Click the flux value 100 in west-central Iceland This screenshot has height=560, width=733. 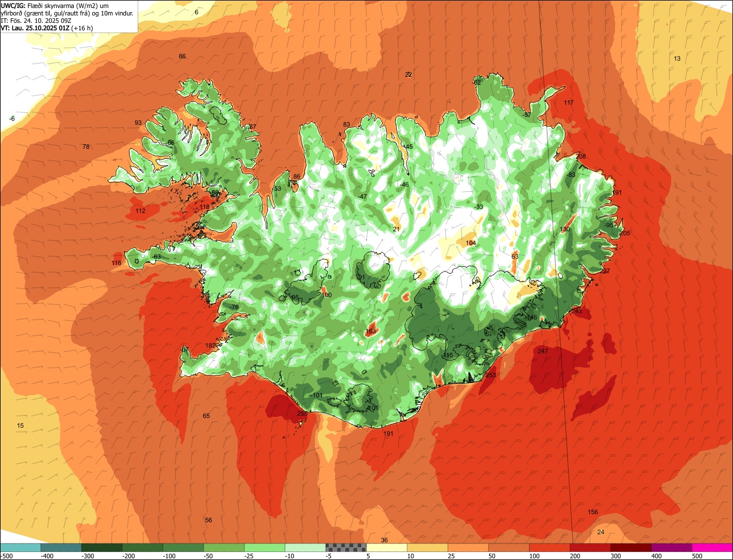[326, 295]
